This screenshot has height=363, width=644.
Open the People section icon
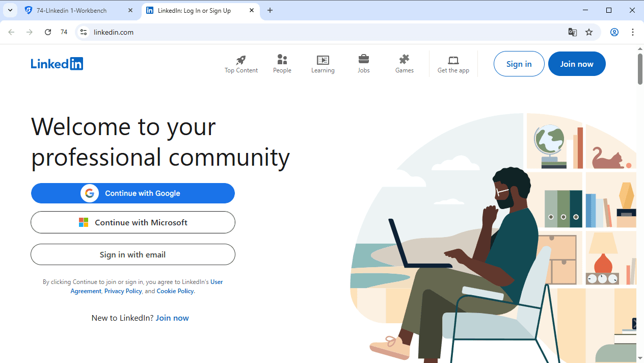[x=282, y=60]
